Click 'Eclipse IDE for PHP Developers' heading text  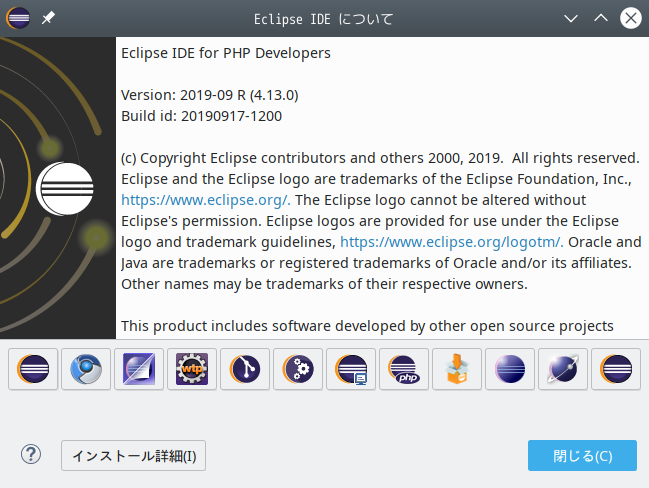226,53
